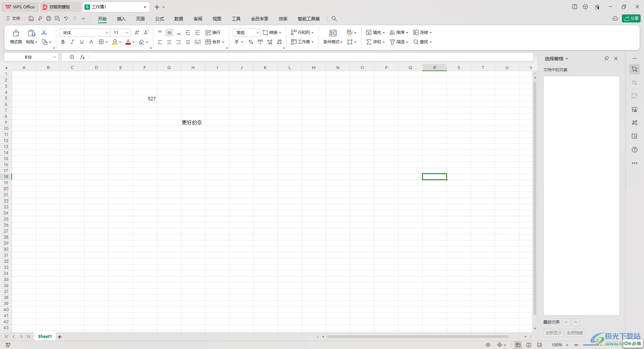
Task: Set vertical top alignment
Action: coord(160,33)
